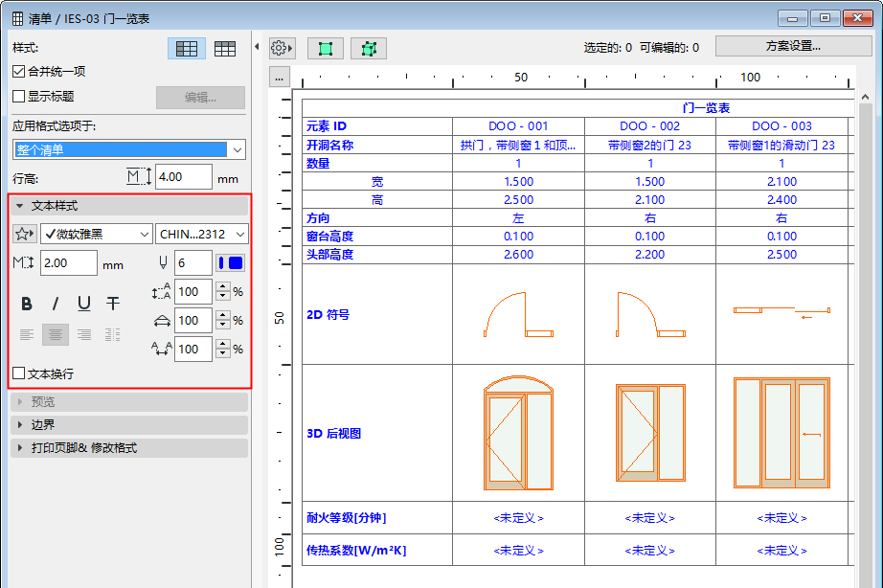Select the 开洞名称 row header
883x588 pixels.
[x=377, y=145]
